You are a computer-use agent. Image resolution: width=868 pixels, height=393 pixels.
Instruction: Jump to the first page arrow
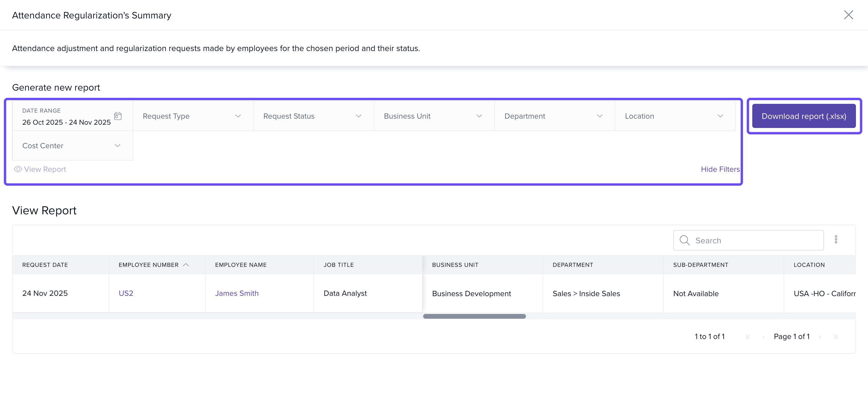tap(748, 337)
